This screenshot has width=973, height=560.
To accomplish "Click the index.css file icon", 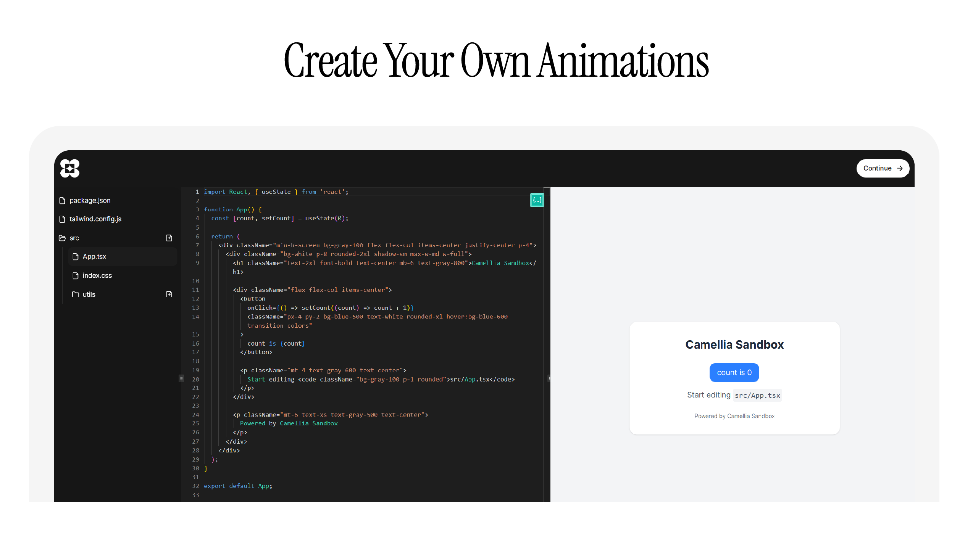I will (x=76, y=276).
